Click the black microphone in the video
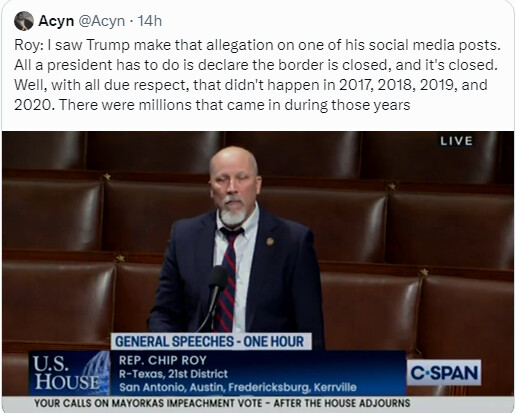The height and width of the screenshot is (413, 516). (217, 278)
